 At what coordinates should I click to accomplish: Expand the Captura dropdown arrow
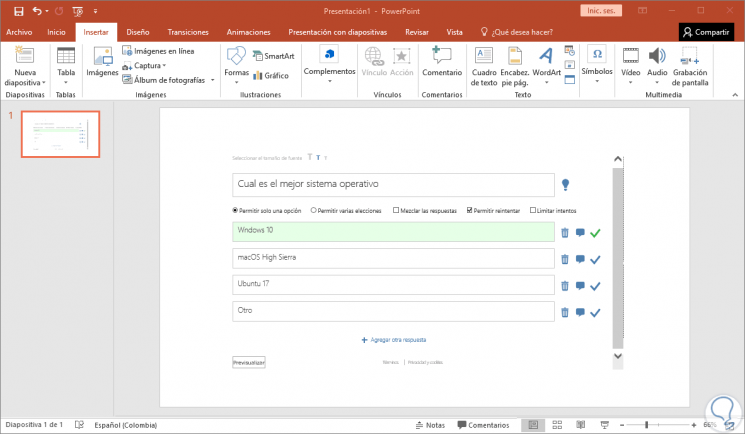(164, 66)
